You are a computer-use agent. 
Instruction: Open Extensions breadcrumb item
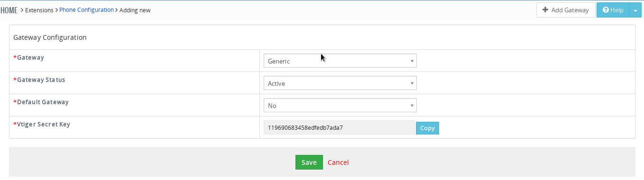(39, 10)
